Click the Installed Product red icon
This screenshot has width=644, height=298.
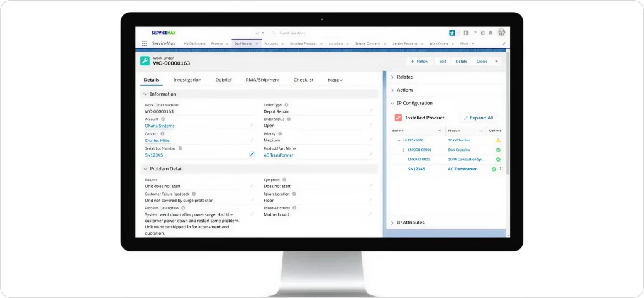tap(398, 118)
